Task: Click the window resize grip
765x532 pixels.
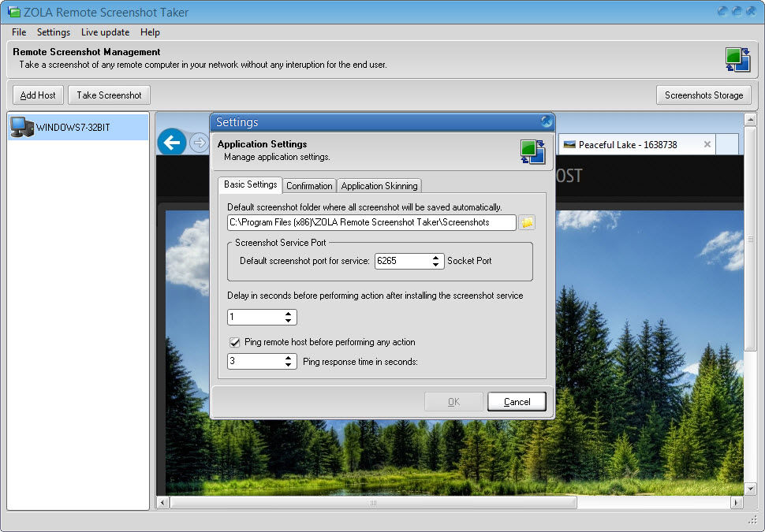Action: [x=752, y=520]
